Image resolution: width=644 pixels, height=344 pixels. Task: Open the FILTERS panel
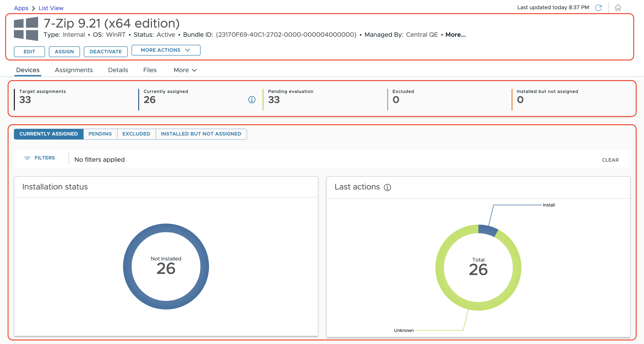pyautogui.click(x=39, y=158)
